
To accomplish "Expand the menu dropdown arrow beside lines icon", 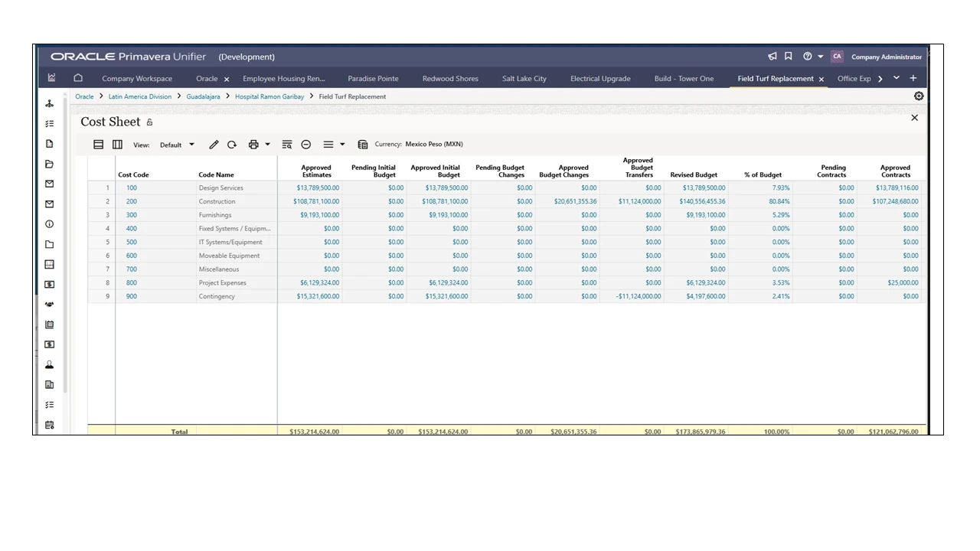I will 342,145.
